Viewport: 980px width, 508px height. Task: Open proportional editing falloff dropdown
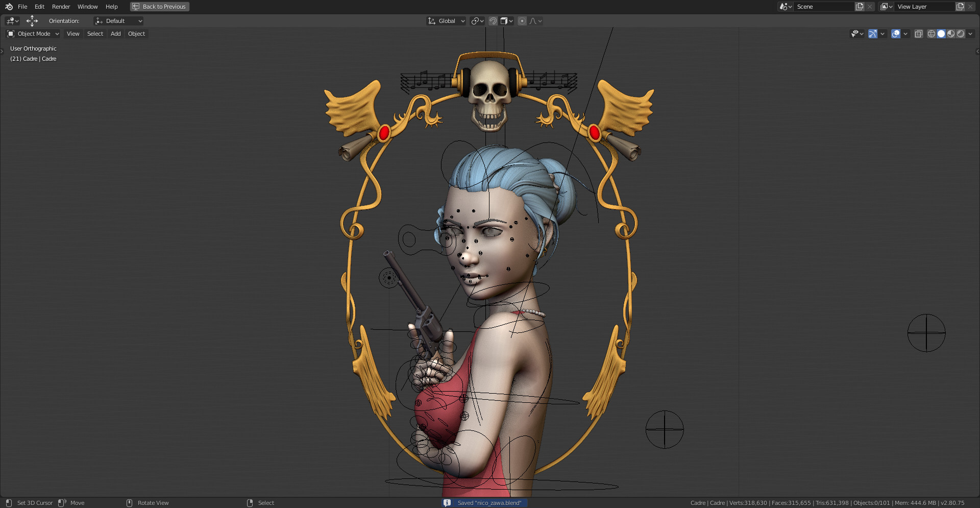(535, 21)
